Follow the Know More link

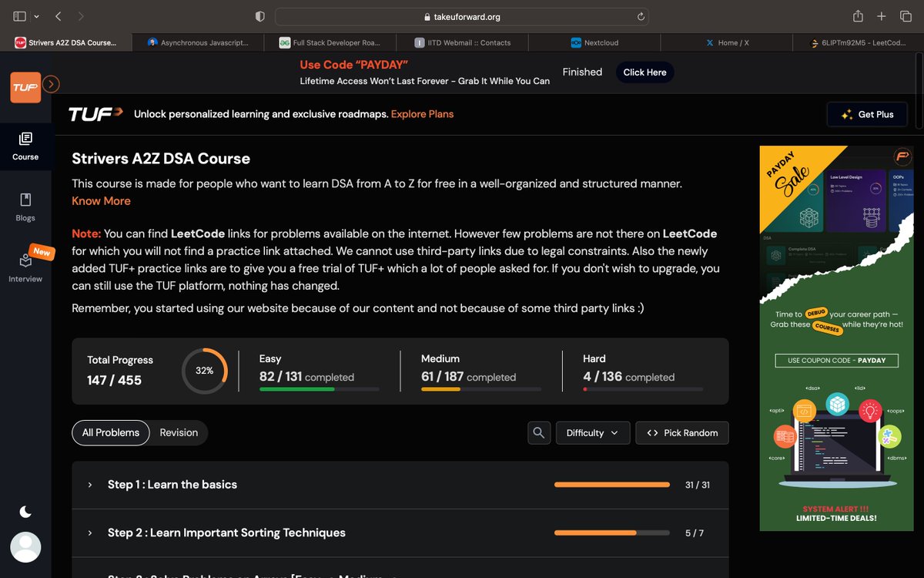[101, 200]
